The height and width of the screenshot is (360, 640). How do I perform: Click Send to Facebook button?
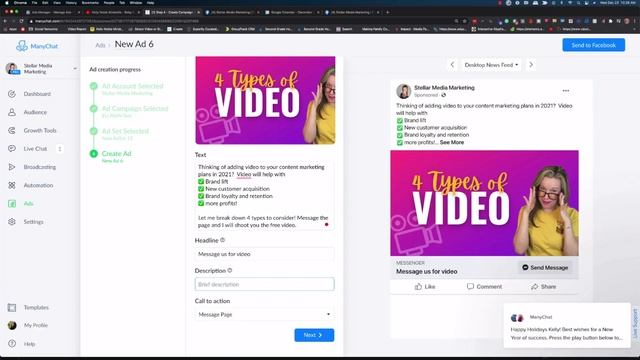pos(593,45)
